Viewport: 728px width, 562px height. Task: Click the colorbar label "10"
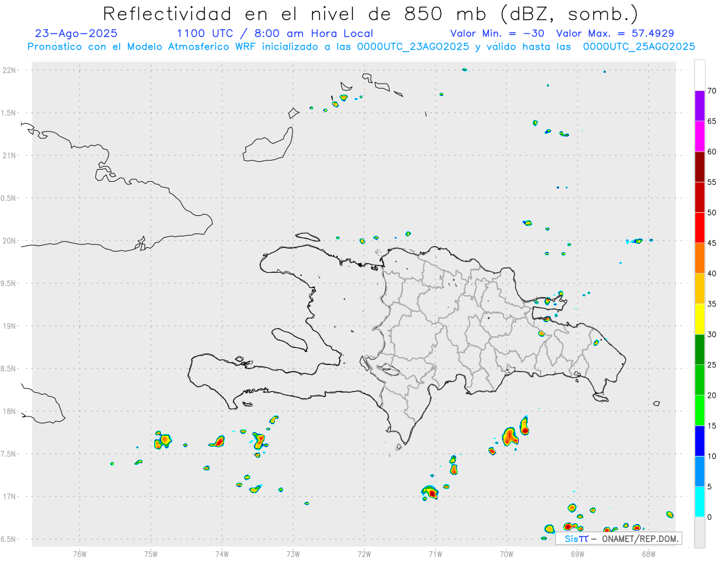pyautogui.click(x=712, y=456)
